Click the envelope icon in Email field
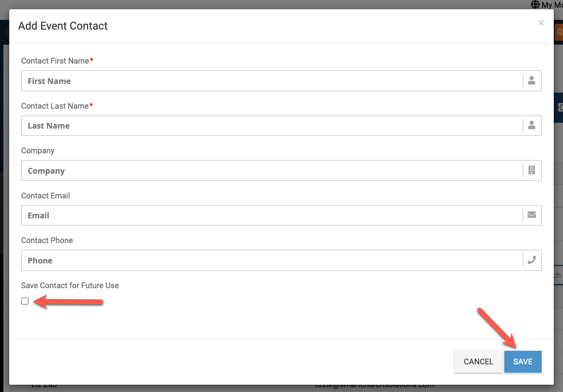Viewport: 563px width, 392px height. 531,215
